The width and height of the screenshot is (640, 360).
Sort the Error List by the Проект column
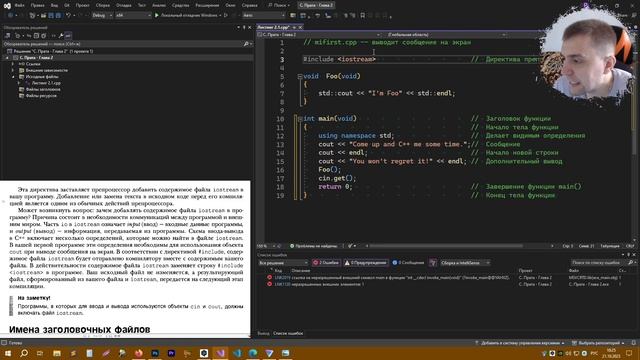tap(525, 271)
